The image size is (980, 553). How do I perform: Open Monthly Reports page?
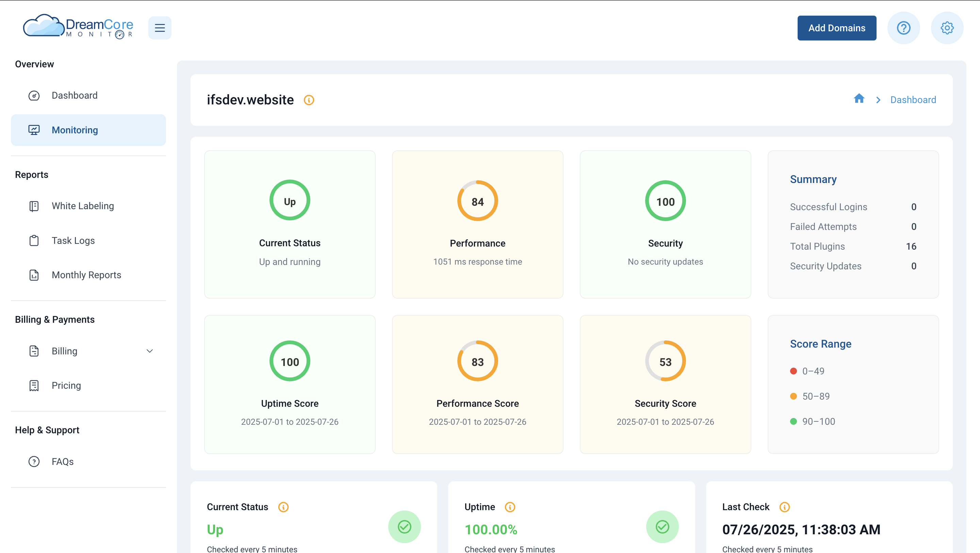pos(88,275)
